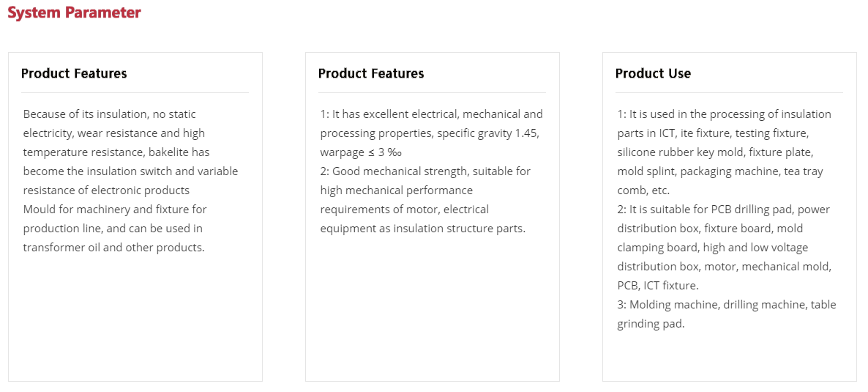Click the line "Because of its insulation, no static"
This screenshot has height=392, width=868.
click(110, 114)
